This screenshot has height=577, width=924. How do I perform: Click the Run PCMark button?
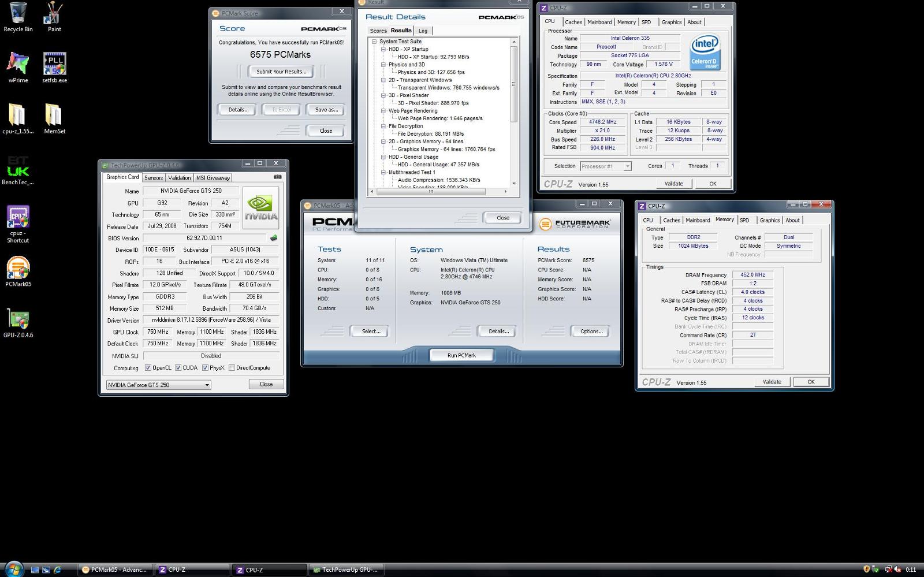pyautogui.click(x=461, y=355)
